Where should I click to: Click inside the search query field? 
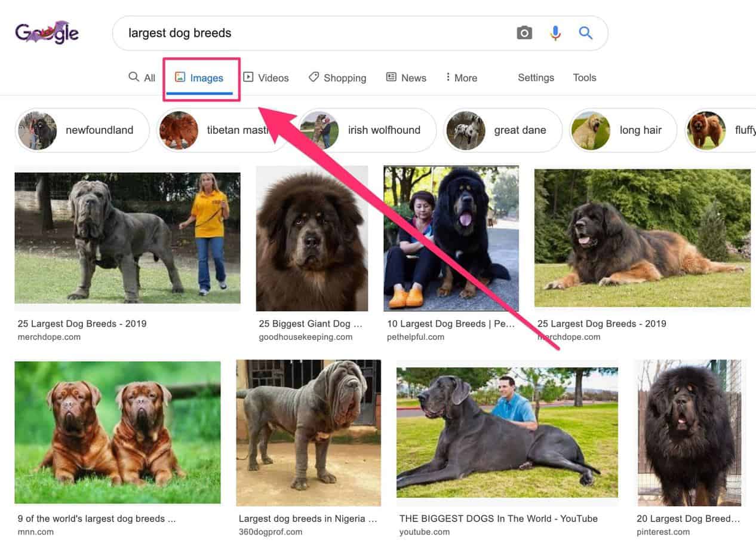pyautogui.click(x=269, y=33)
